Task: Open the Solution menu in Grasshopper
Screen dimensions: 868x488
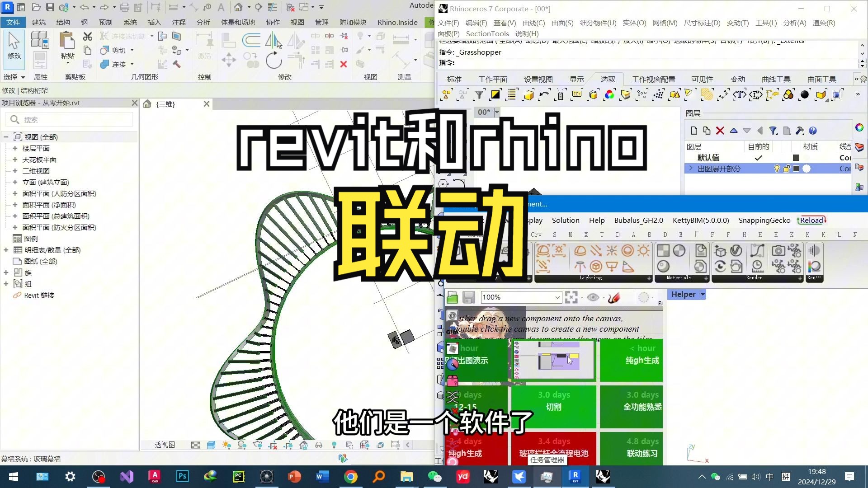Action: pyautogui.click(x=565, y=220)
